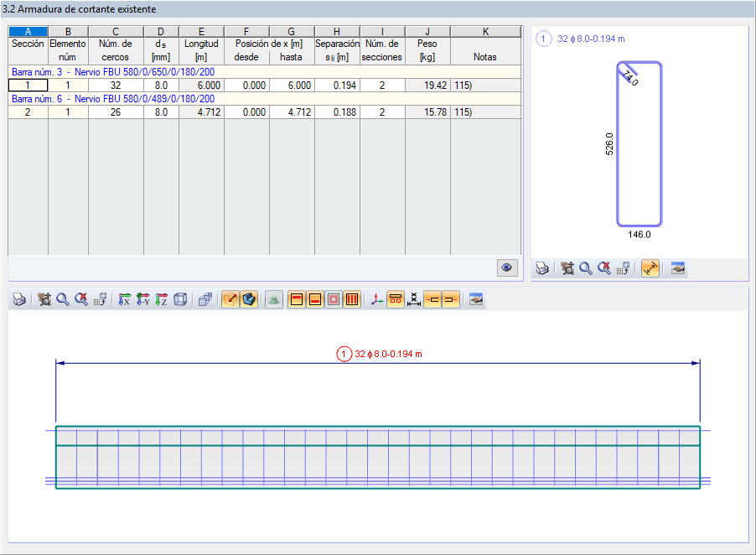This screenshot has height=555, width=756.
Task: Toggle perimeter reinforcement display
Action: (x=334, y=299)
